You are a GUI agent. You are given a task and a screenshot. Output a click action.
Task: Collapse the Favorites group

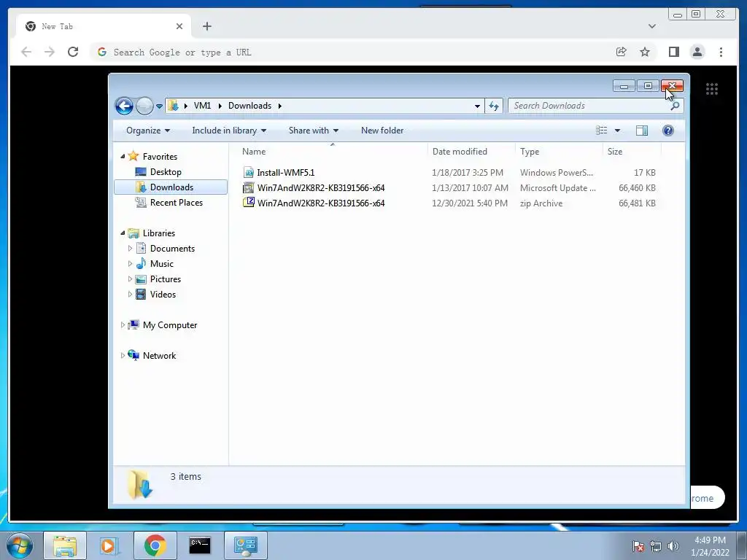[123, 156]
